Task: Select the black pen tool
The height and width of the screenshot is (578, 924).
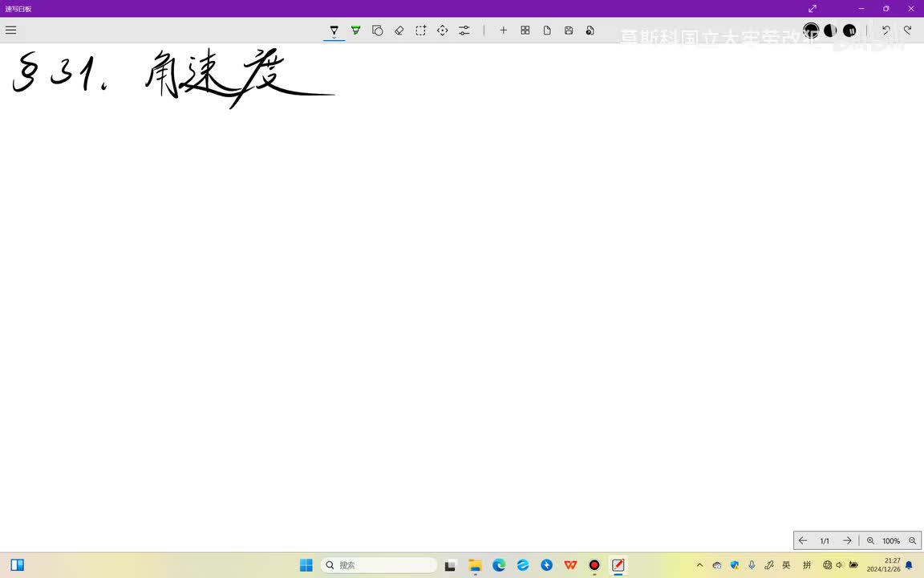Action: (334, 30)
